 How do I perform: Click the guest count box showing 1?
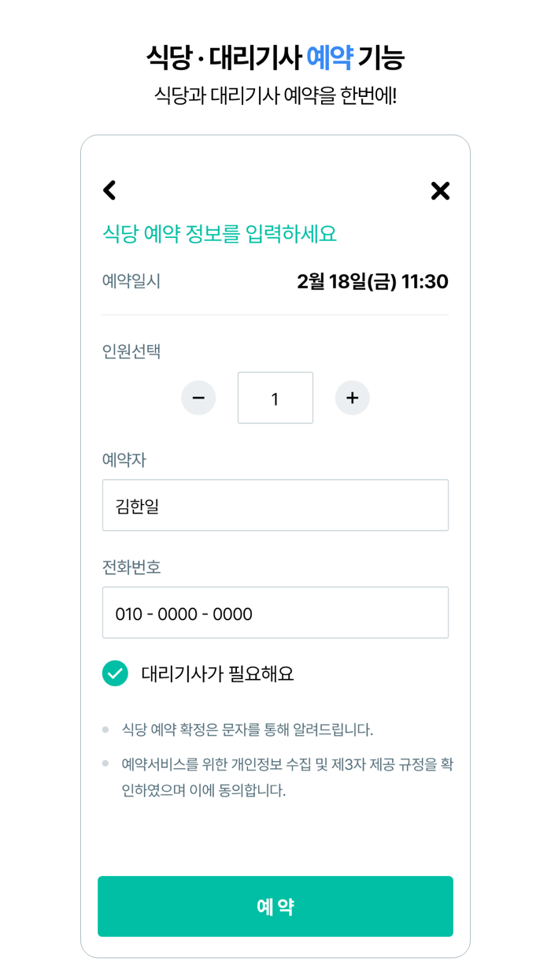275,398
